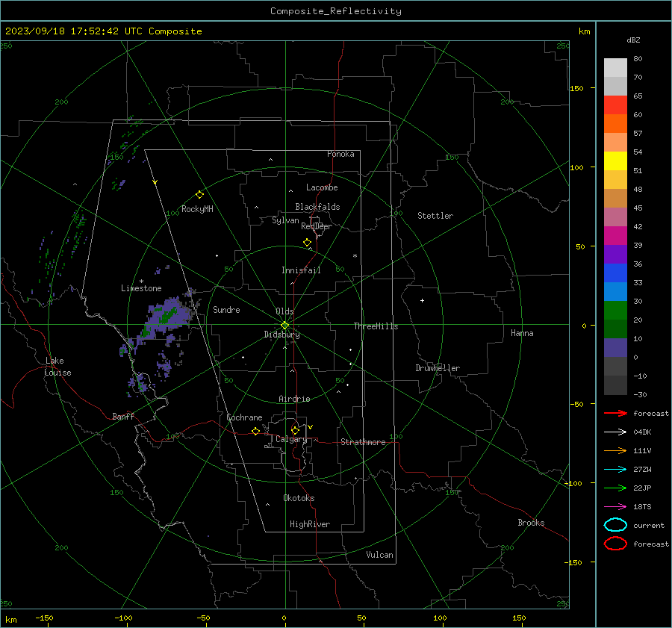Click the blue swatch between 36 and 33
This screenshot has height=628, width=672.
point(615,273)
